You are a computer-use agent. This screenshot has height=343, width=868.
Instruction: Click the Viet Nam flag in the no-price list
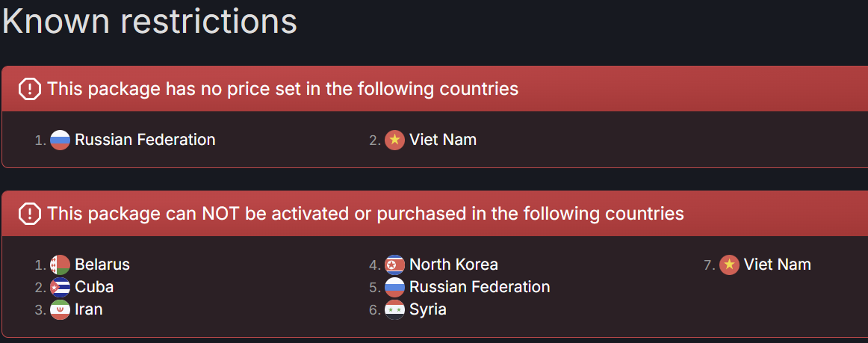coord(394,140)
